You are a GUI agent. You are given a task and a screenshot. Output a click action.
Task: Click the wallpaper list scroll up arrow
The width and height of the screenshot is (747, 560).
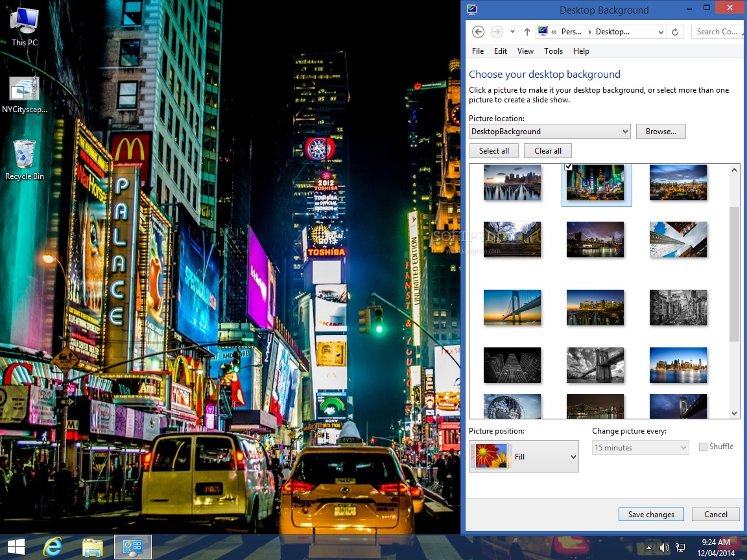pos(734,170)
